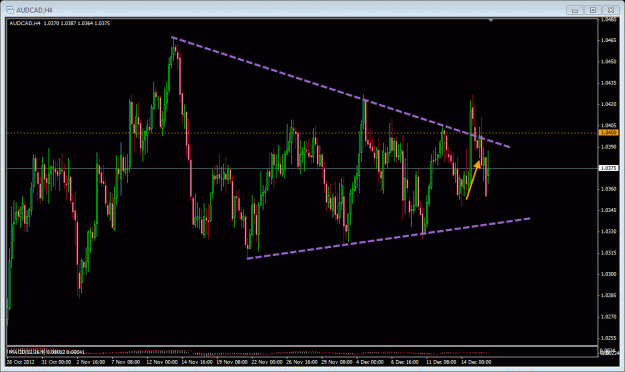
Task: Click the 1.0465 price scale label
Action: click(x=608, y=40)
